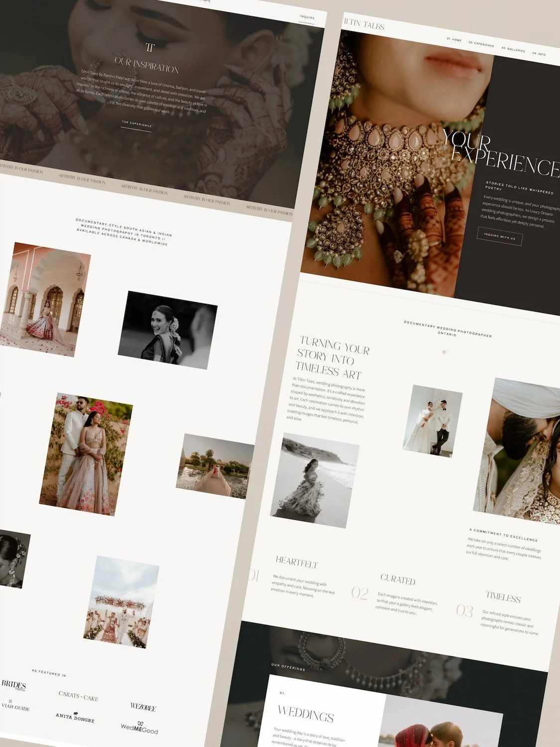Click the Wezoree logo
Screen dimensions: 560x747
coord(143,707)
